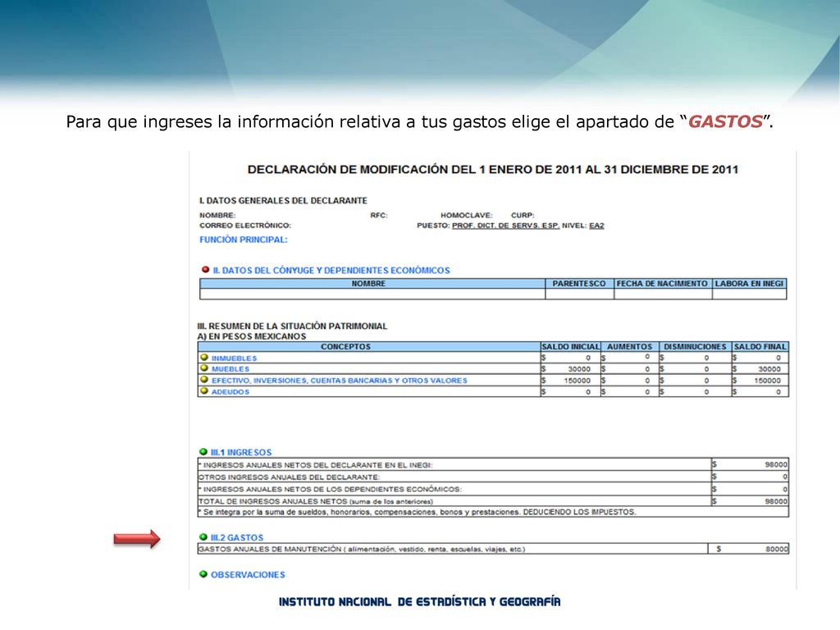
Task: Click the PROF. DICT. DE SERVS. ESP. link
Action: pos(505,226)
